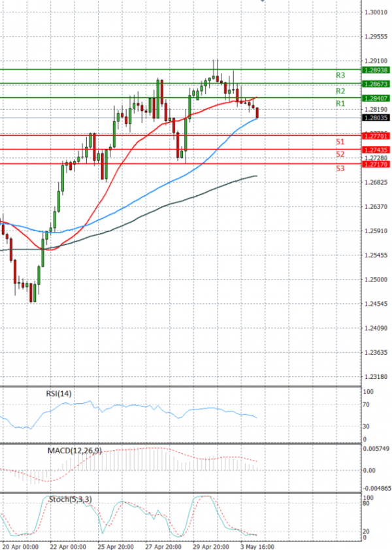This screenshot has width=392, height=550.
Task: Click the 25 Apr 20:00 time label
Action: [x=116, y=547]
